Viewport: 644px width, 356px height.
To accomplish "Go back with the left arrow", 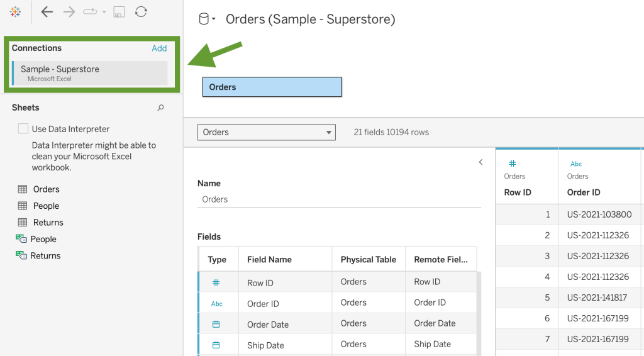I will click(x=47, y=12).
